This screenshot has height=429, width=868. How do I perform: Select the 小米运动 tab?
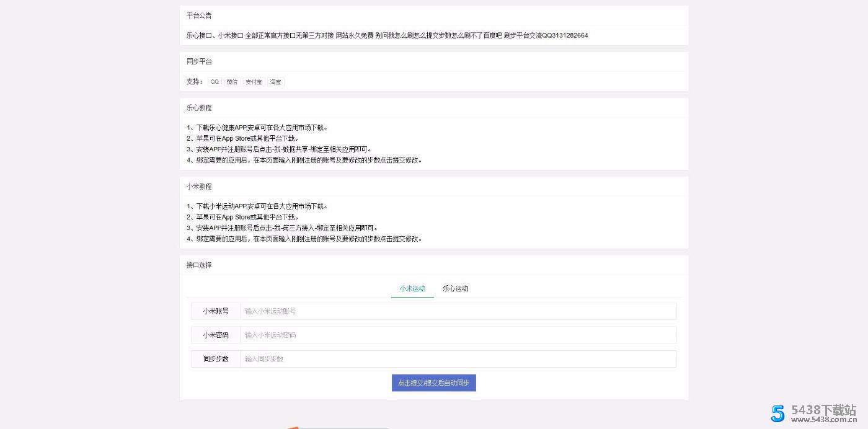tap(412, 288)
